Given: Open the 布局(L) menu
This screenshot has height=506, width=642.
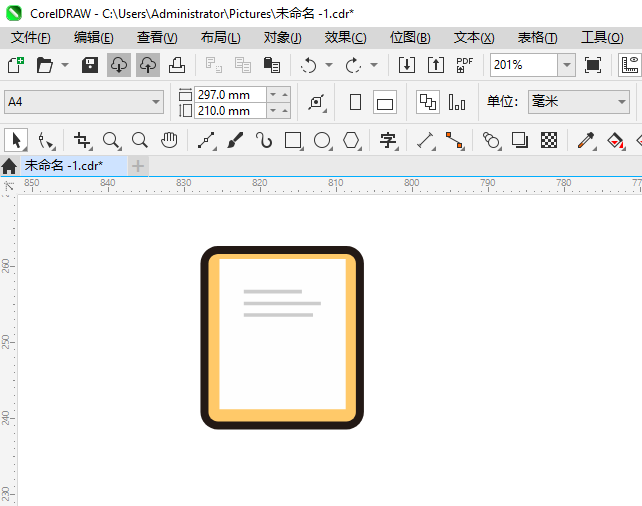Looking at the screenshot, I should tap(220, 38).
